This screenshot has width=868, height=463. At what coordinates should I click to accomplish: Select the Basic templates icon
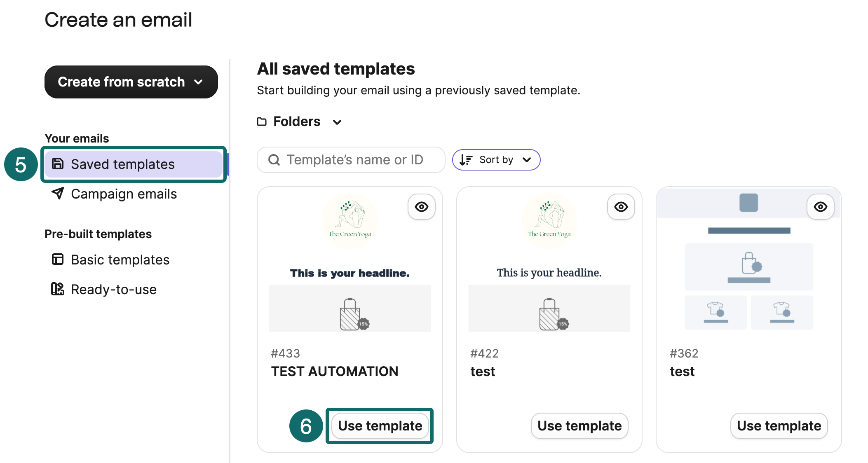point(58,260)
